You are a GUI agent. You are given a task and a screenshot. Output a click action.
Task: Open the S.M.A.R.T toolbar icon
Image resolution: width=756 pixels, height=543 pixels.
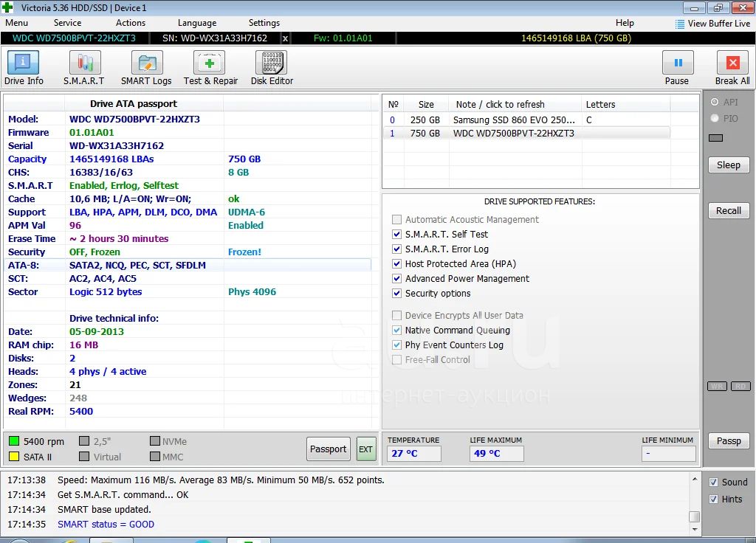85,63
